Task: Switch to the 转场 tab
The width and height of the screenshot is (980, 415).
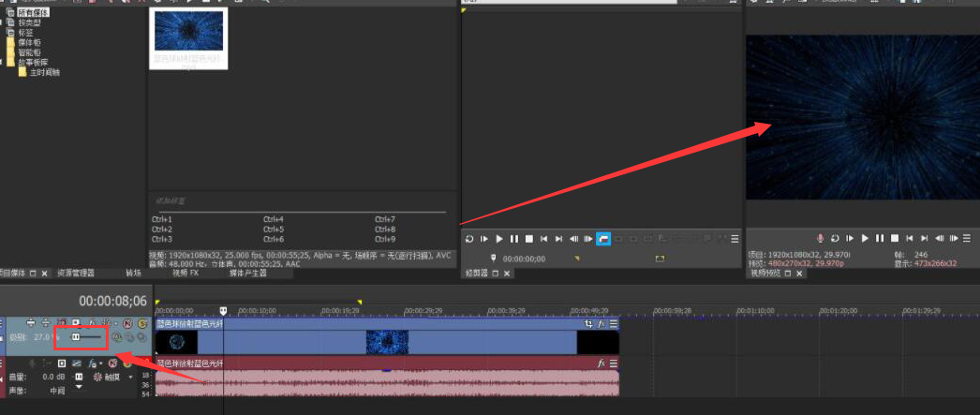Action: click(134, 274)
